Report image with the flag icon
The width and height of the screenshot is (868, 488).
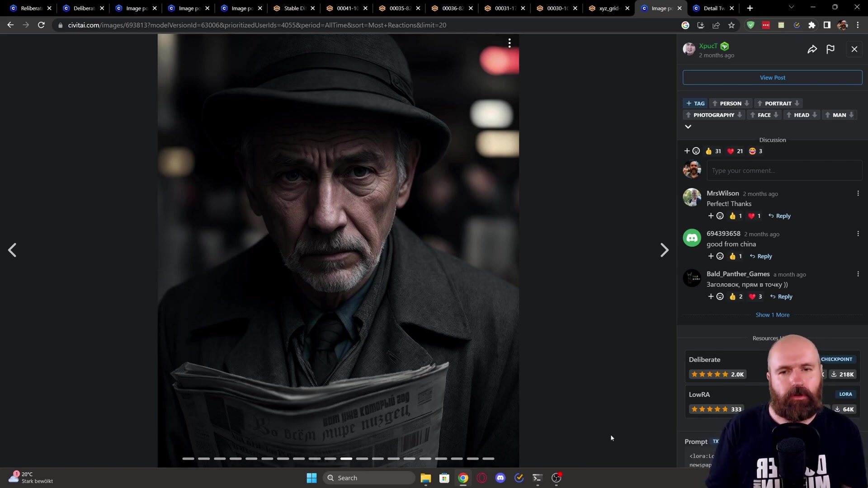pyautogui.click(x=830, y=49)
